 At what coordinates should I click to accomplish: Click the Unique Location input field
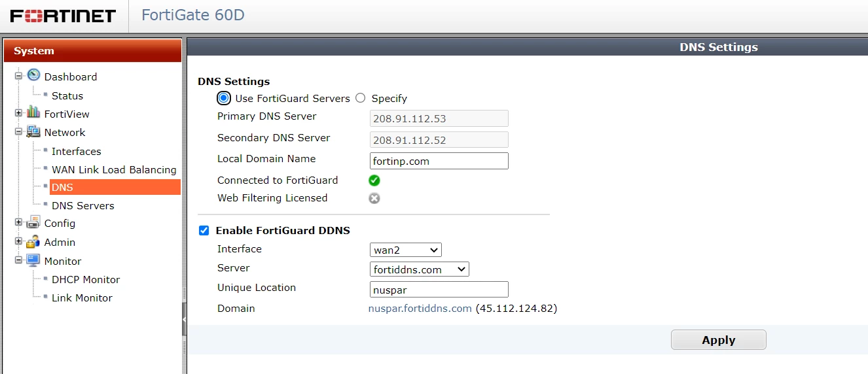[439, 289]
